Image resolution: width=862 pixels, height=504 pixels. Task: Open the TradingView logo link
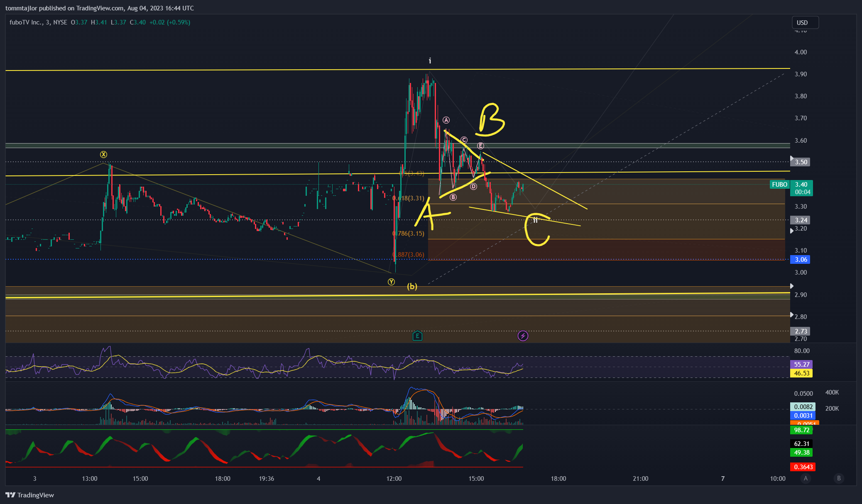pos(29,495)
